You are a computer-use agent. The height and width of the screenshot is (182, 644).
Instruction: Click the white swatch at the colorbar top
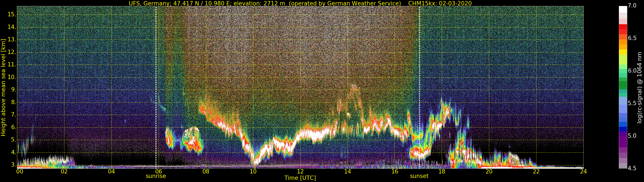[x=623, y=9]
